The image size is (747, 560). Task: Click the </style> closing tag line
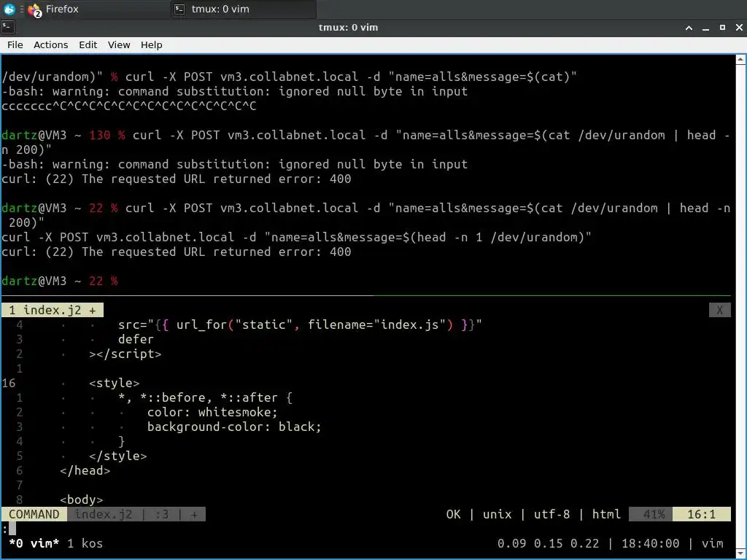(118, 456)
